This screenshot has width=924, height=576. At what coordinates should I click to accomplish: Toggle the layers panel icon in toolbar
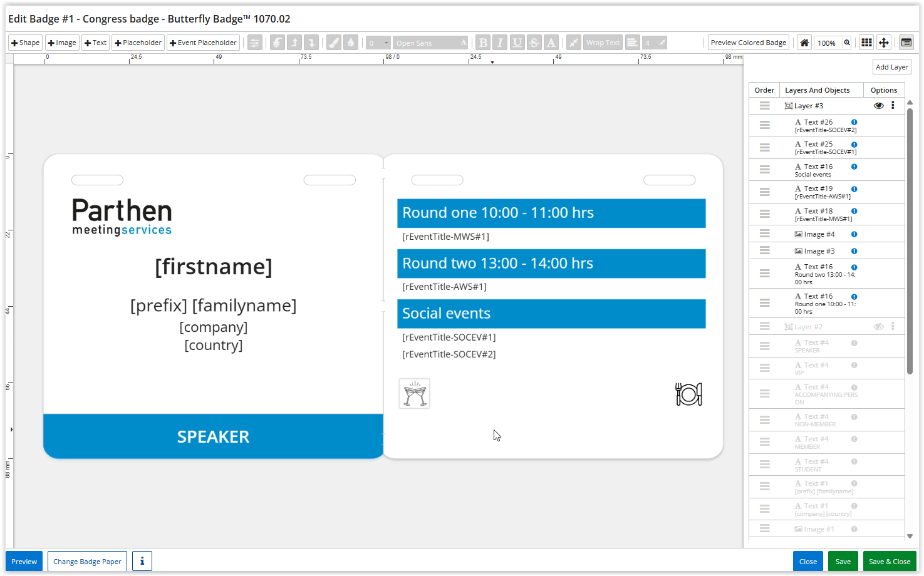click(x=906, y=43)
